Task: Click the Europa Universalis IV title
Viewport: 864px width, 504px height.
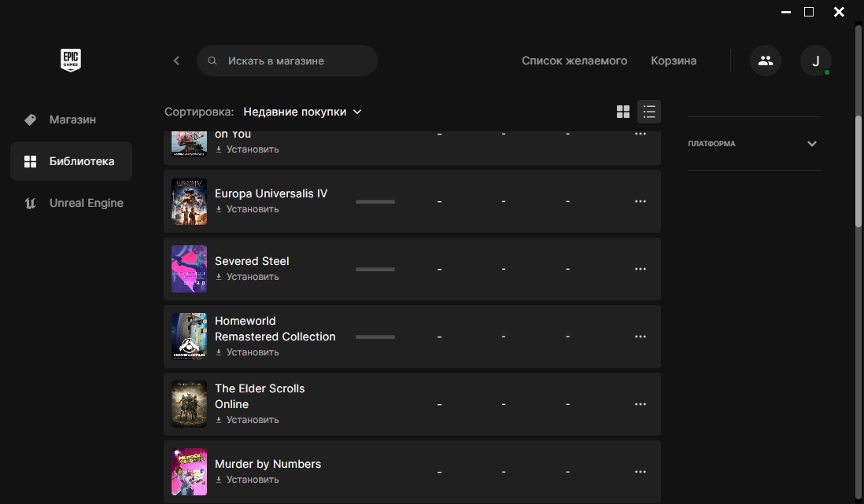Action: pyautogui.click(x=271, y=193)
